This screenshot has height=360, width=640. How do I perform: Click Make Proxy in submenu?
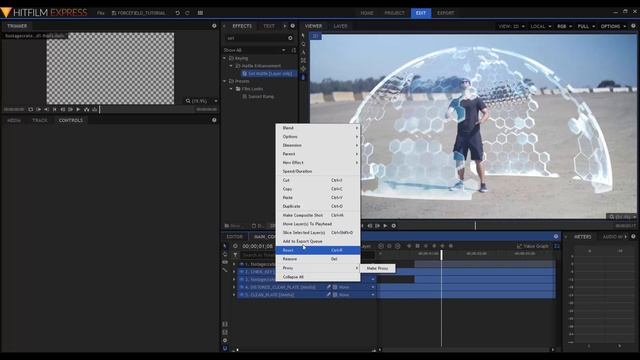(378, 268)
